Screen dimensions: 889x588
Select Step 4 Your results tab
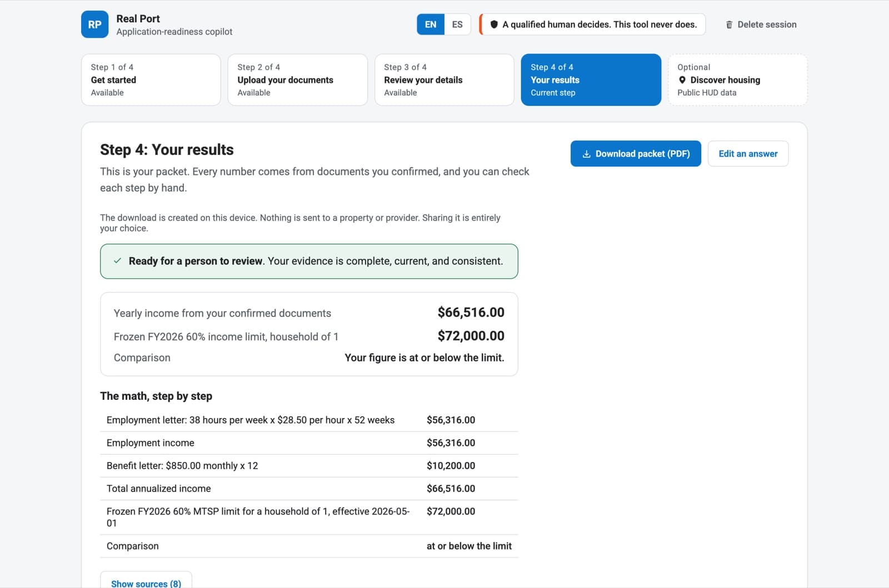point(591,79)
